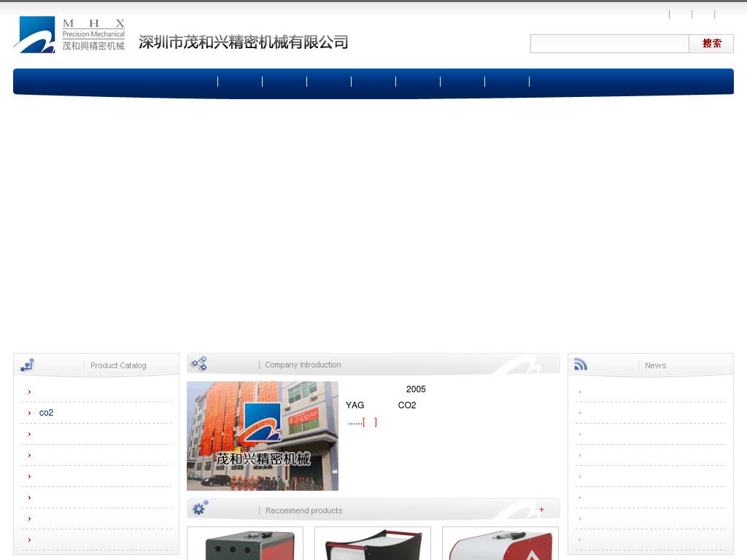Click the Recommend products heading text

(304, 510)
